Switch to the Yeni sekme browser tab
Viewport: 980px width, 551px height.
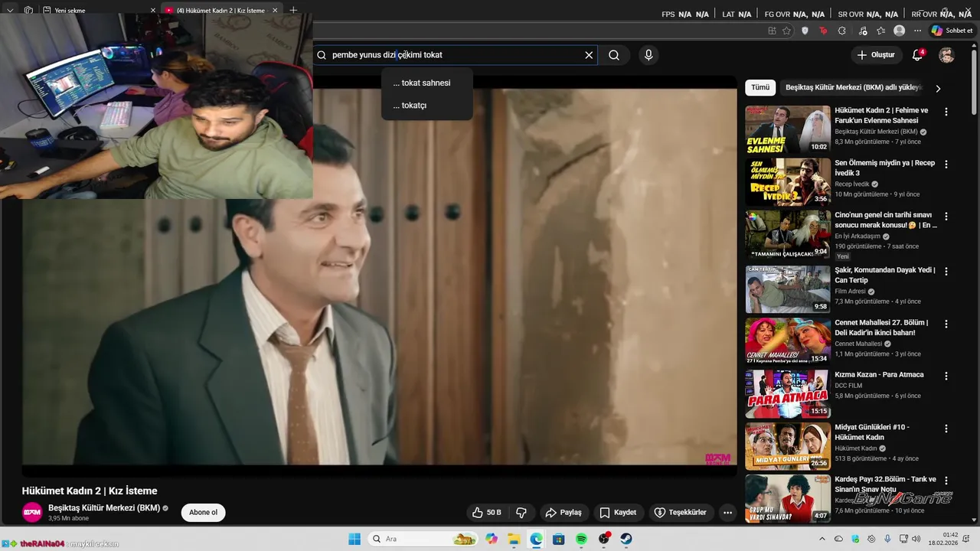point(98,11)
